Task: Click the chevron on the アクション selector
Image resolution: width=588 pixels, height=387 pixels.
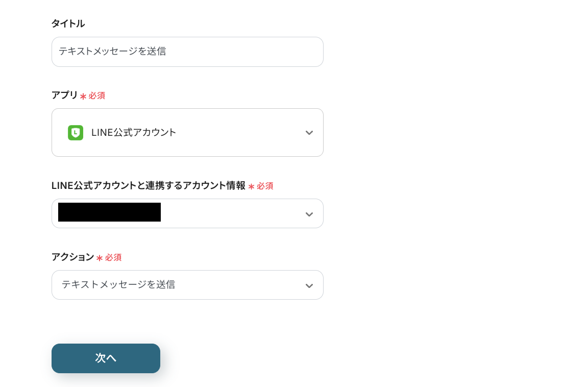Action: point(309,285)
